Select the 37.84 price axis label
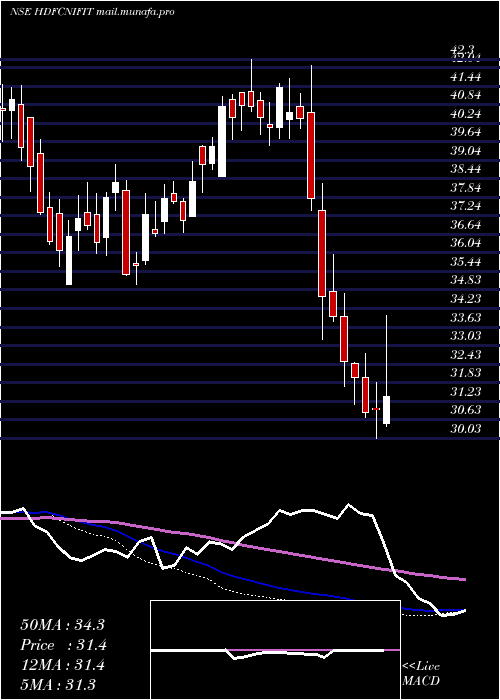The image size is (500, 700). point(465,188)
